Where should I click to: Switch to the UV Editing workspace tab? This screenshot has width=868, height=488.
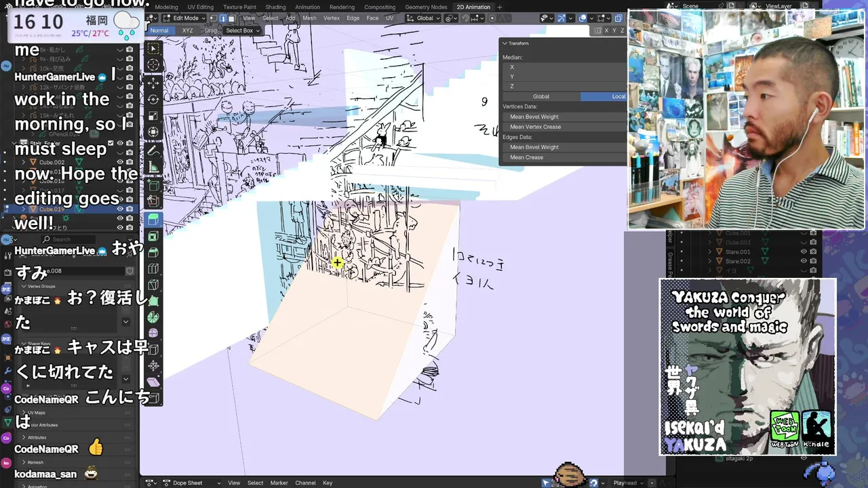[x=200, y=7]
